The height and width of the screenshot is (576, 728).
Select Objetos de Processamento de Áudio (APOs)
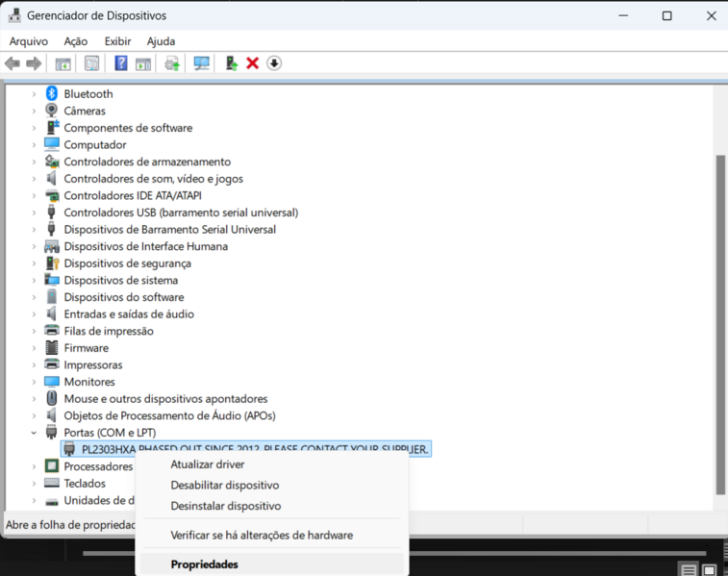click(x=169, y=415)
